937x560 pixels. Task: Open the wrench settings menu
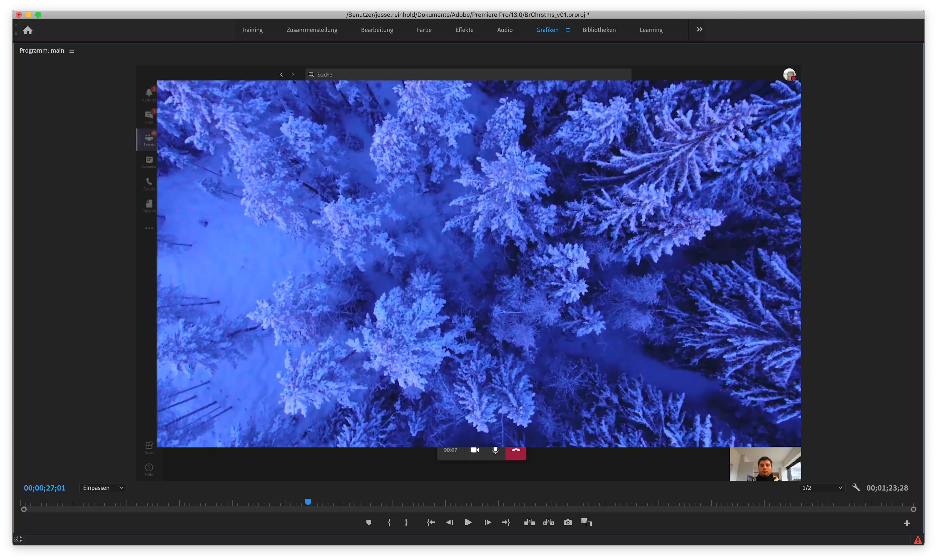[856, 488]
